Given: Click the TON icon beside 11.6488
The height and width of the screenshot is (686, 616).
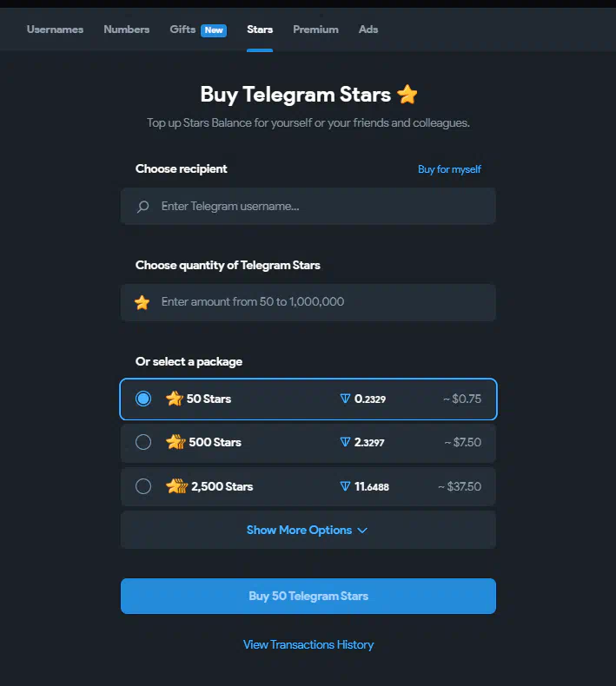Looking at the screenshot, I should [x=345, y=486].
